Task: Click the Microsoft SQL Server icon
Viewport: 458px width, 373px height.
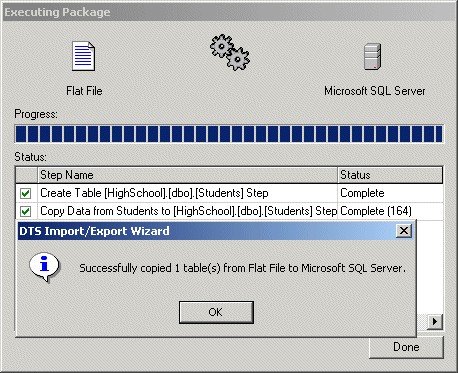Action: pyautogui.click(x=372, y=56)
